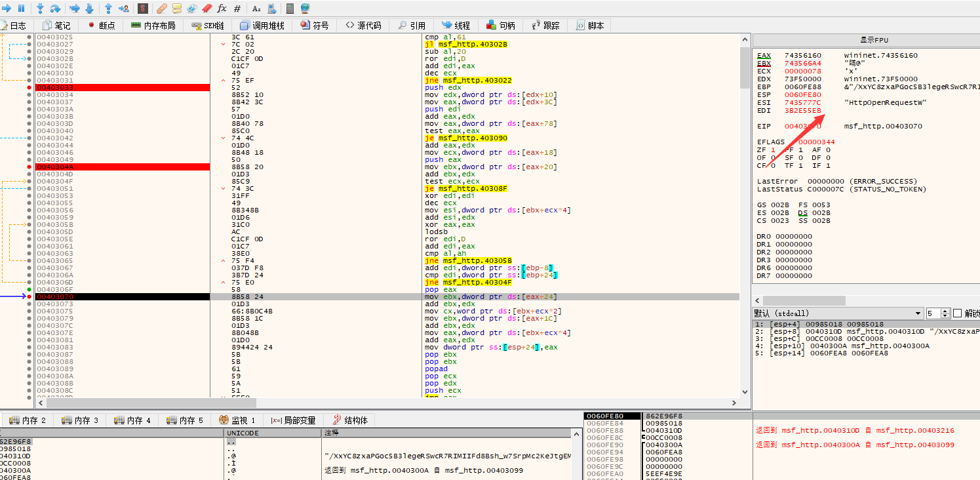
Task: Switch to the 内存 4 dump tab
Action: [132, 420]
